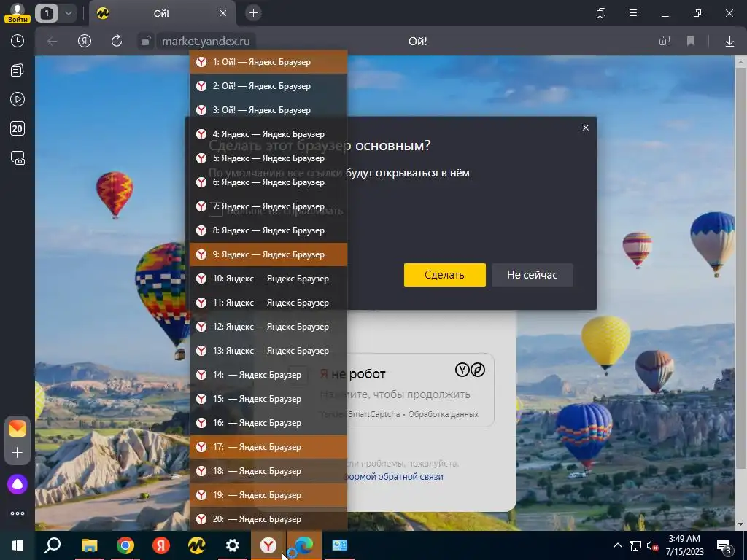This screenshot has width=747, height=560.
Task: Expand the tab groups dropdown arrow
Action: pos(68,13)
